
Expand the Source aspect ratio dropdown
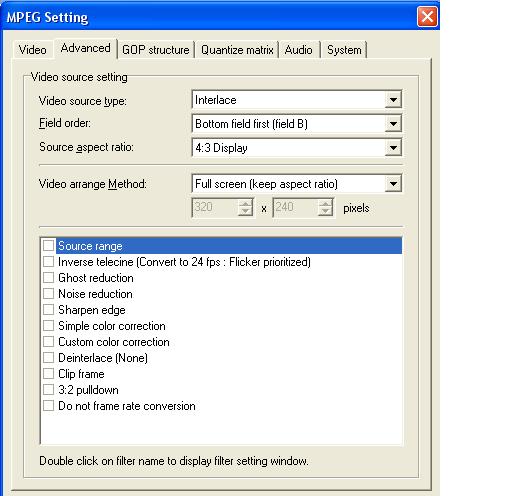[393, 148]
